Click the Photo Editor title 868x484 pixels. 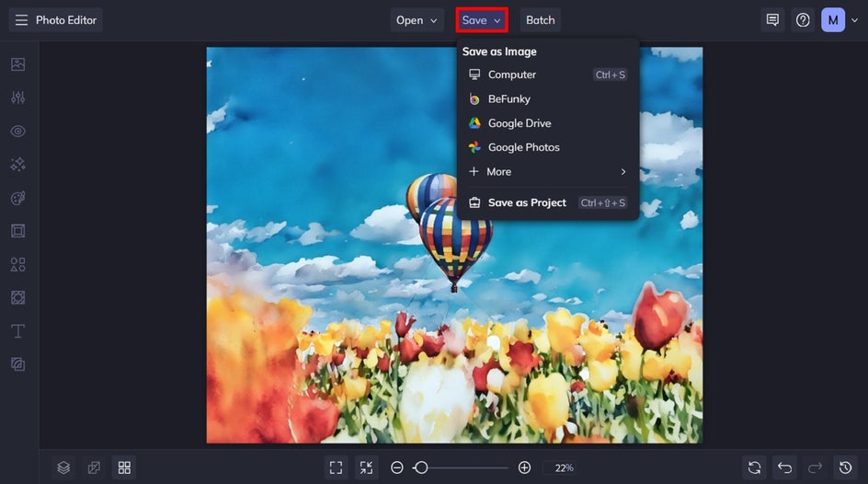66,20
